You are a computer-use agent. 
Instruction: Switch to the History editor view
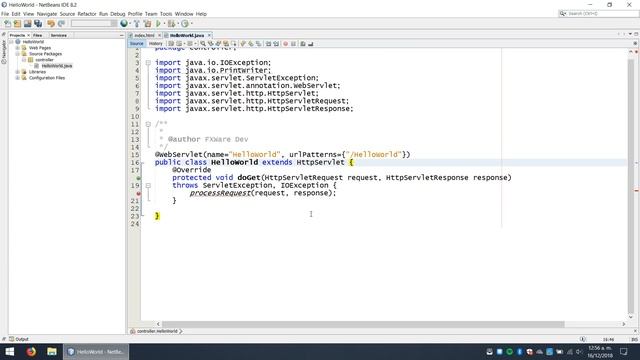pyautogui.click(x=155, y=44)
